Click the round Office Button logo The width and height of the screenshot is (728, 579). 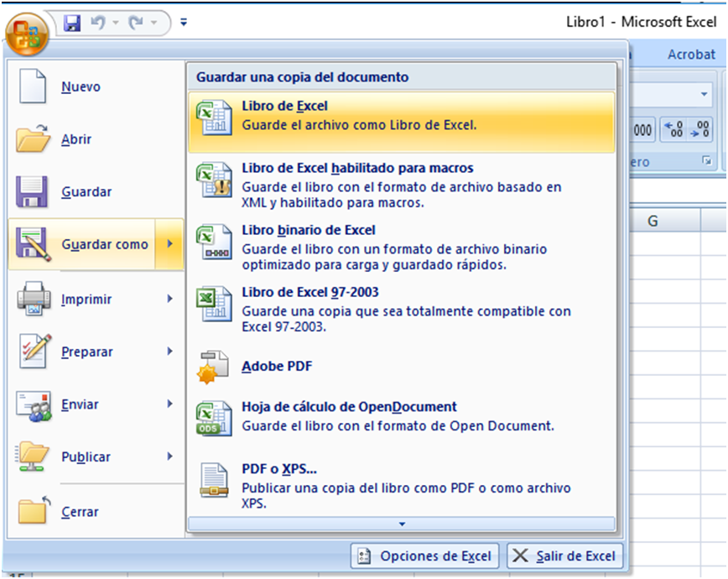click(x=27, y=34)
